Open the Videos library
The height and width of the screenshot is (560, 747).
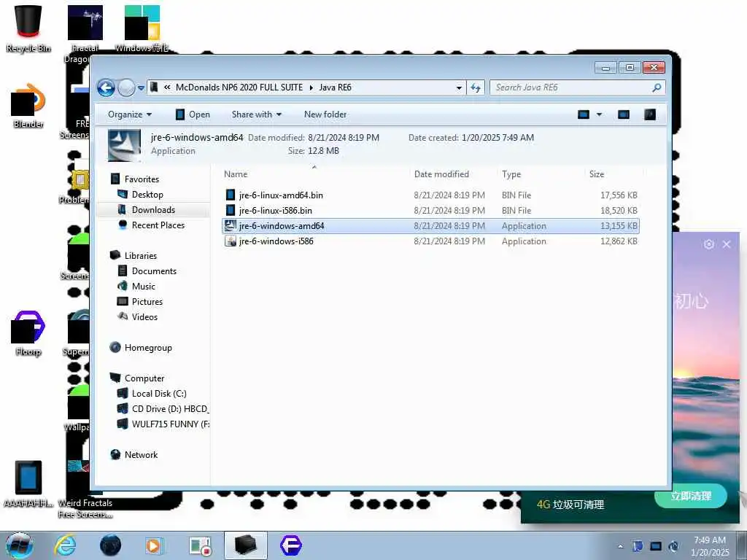coord(144,316)
